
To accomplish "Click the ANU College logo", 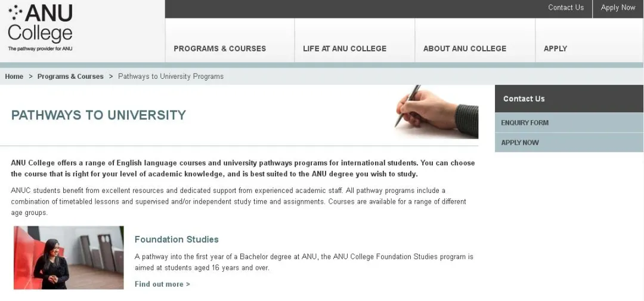I will (x=40, y=24).
